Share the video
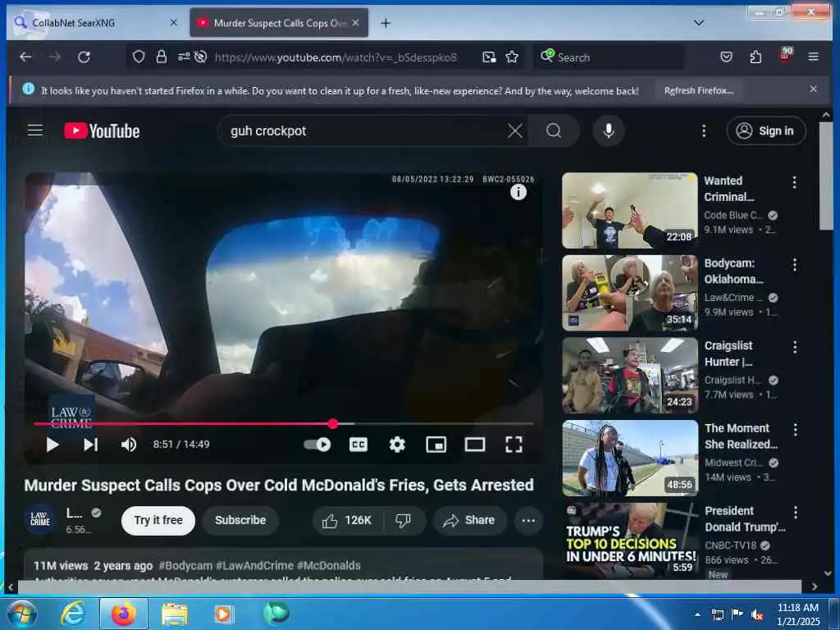 [469, 520]
